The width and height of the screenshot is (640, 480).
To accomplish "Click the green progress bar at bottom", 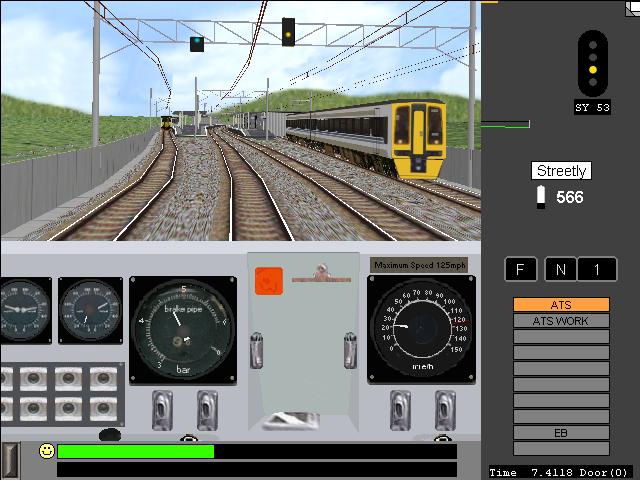I will 136,451.
